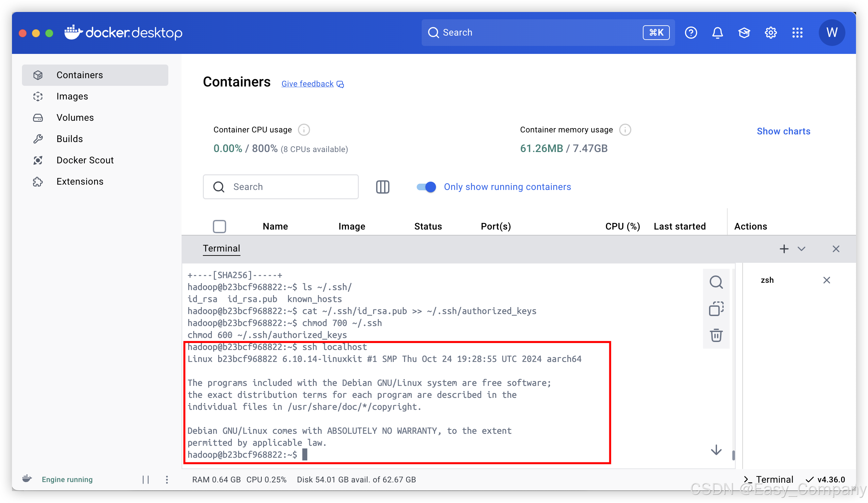The width and height of the screenshot is (868, 503).
Task: Click the terminal vertical scrollbar thumb
Action: click(x=733, y=455)
